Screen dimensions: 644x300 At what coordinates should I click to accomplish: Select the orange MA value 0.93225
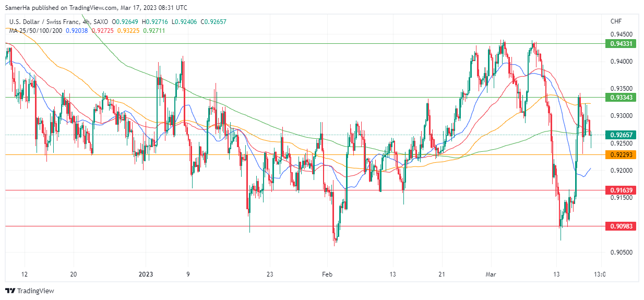(129, 30)
